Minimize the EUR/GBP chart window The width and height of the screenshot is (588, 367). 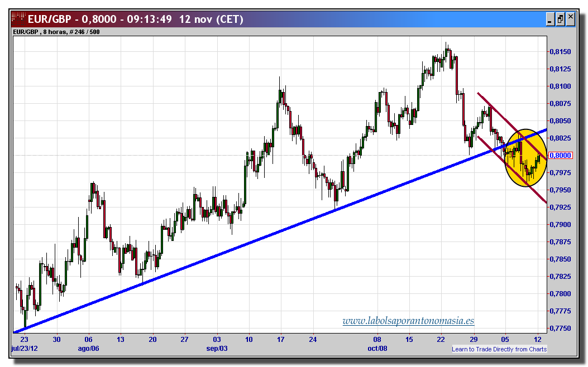tap(550, 19)
